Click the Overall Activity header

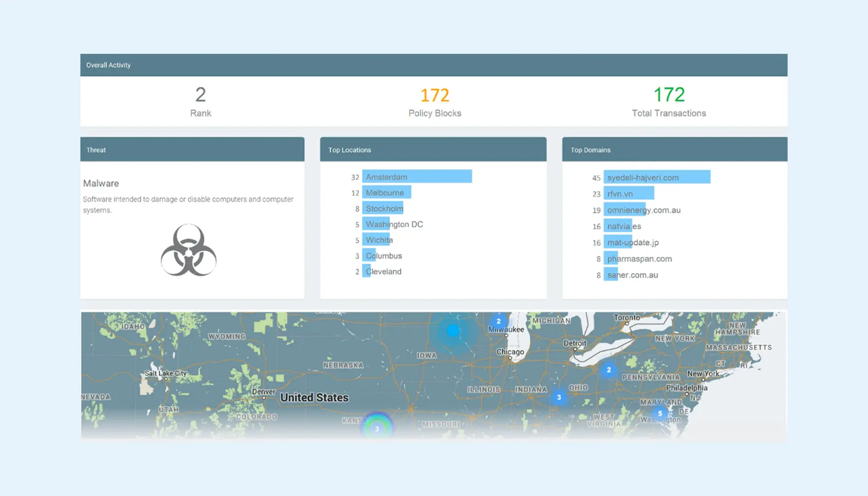tap(434, 65)
